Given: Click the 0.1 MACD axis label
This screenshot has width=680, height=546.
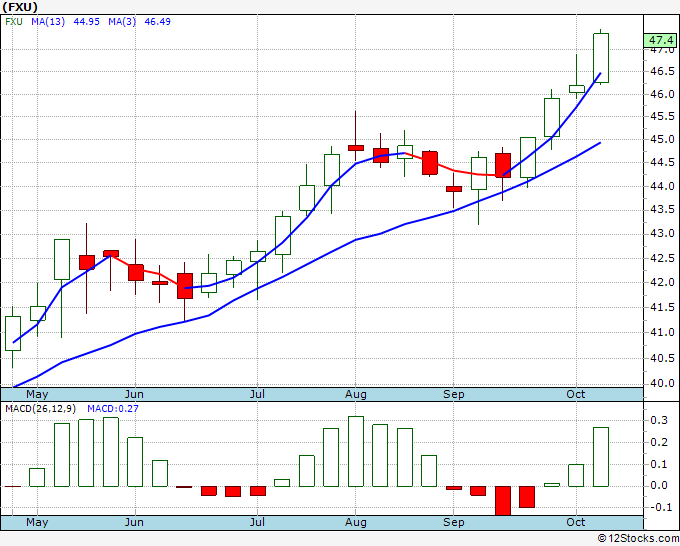Looking at the screenshot, I should point(658,464).
